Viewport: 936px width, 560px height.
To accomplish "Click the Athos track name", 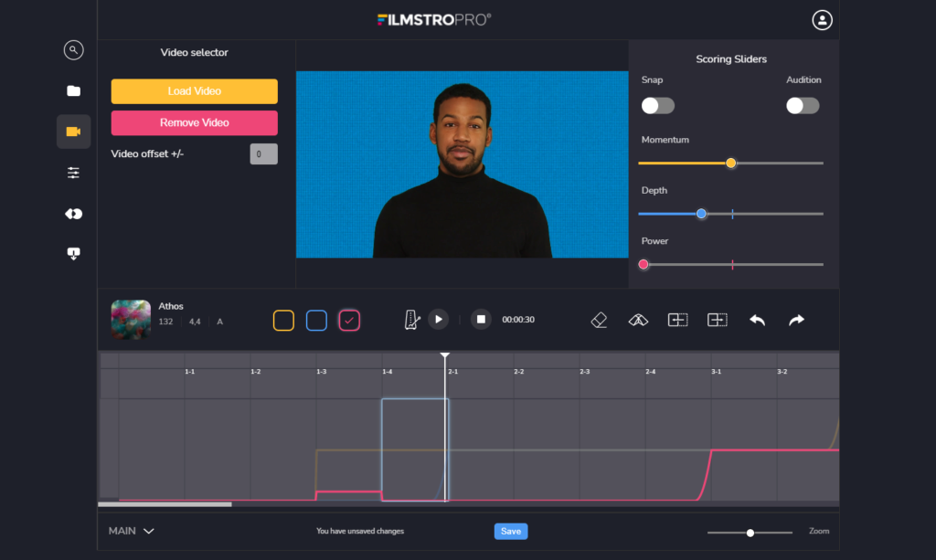I will coord(171,306).
